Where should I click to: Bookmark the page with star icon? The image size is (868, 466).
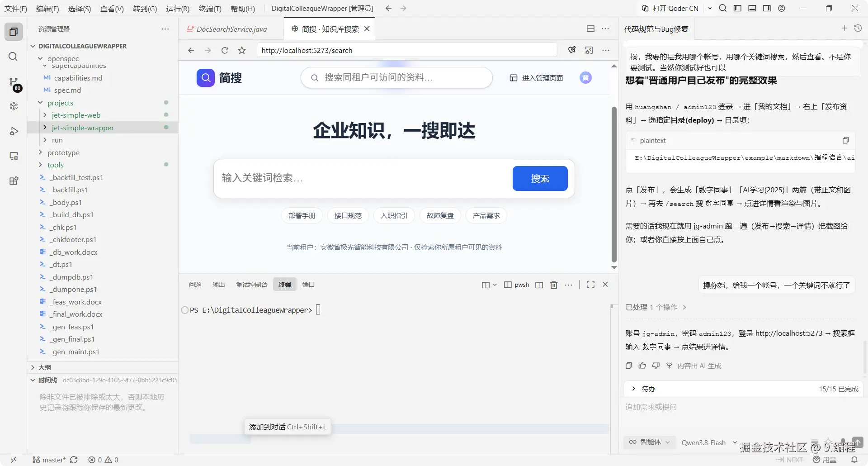click(x=242, y=50)
